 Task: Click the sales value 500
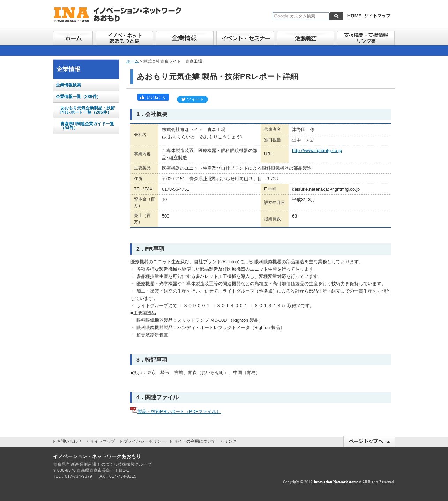pos(165,216)
